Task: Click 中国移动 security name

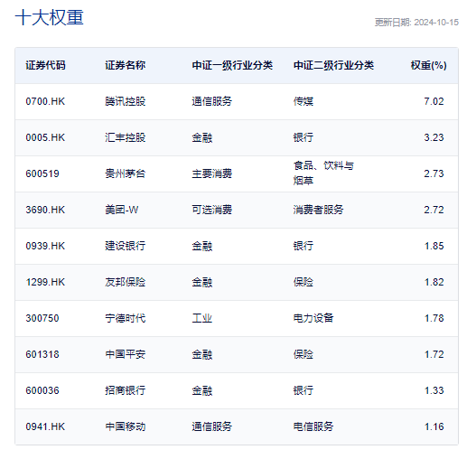Action: coord(125,426)
